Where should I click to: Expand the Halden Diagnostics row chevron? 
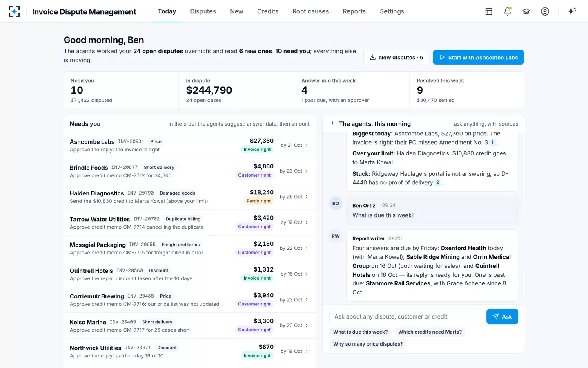pyautogui.click(x=307, y=197)
